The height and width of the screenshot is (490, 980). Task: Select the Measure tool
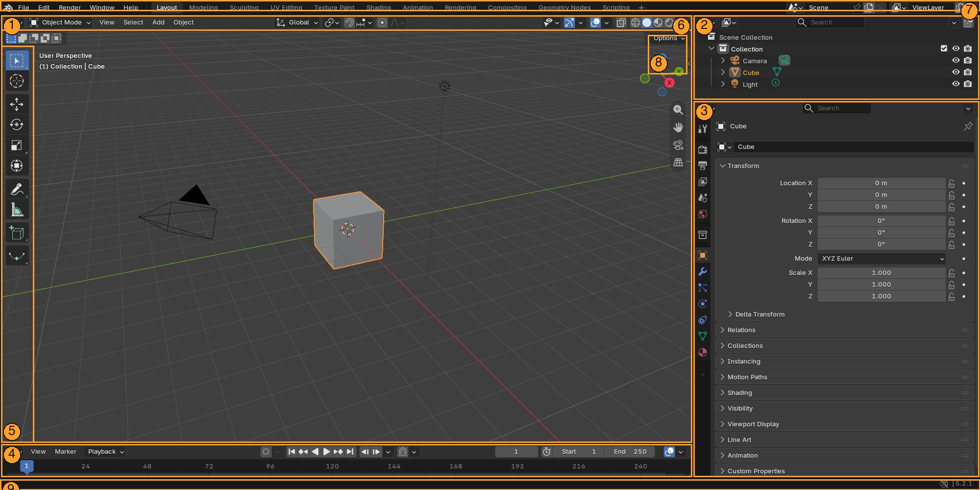[17, 210]
